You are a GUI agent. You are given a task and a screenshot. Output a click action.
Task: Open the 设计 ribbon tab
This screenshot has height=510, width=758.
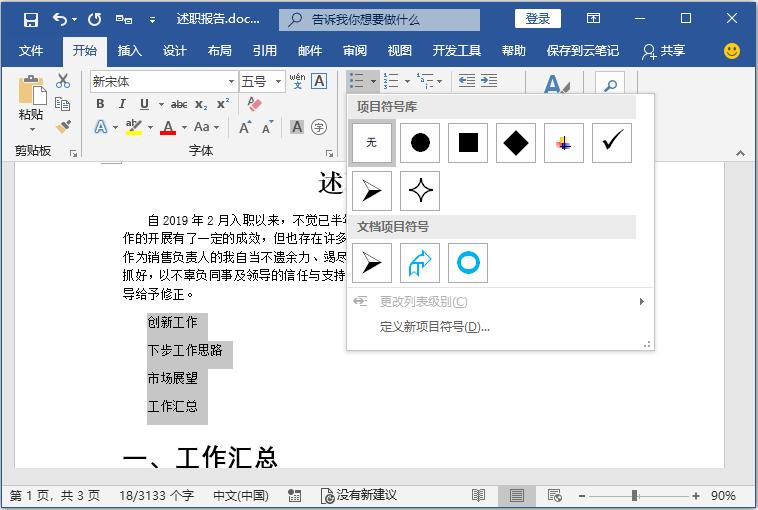(175, 50)
